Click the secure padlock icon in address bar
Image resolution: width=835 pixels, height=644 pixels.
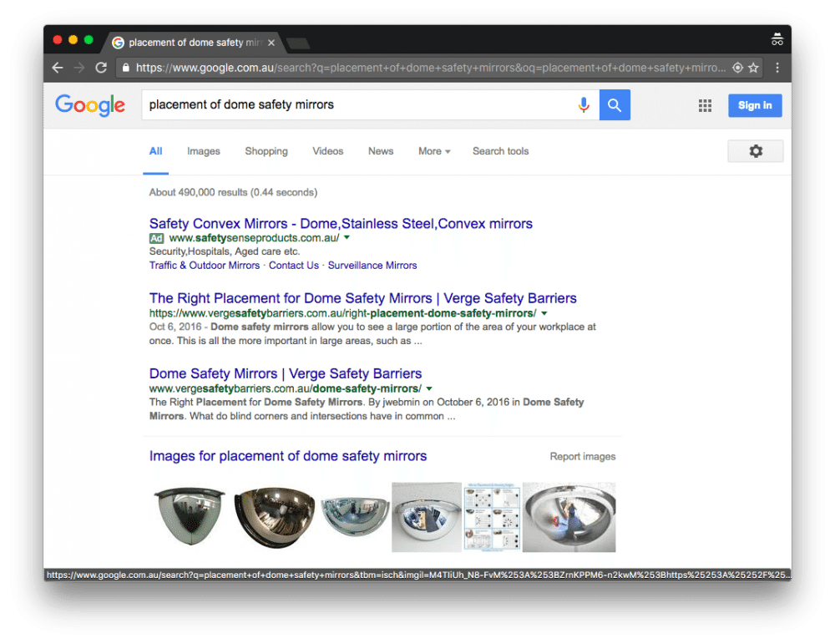[x=126, y=68]
